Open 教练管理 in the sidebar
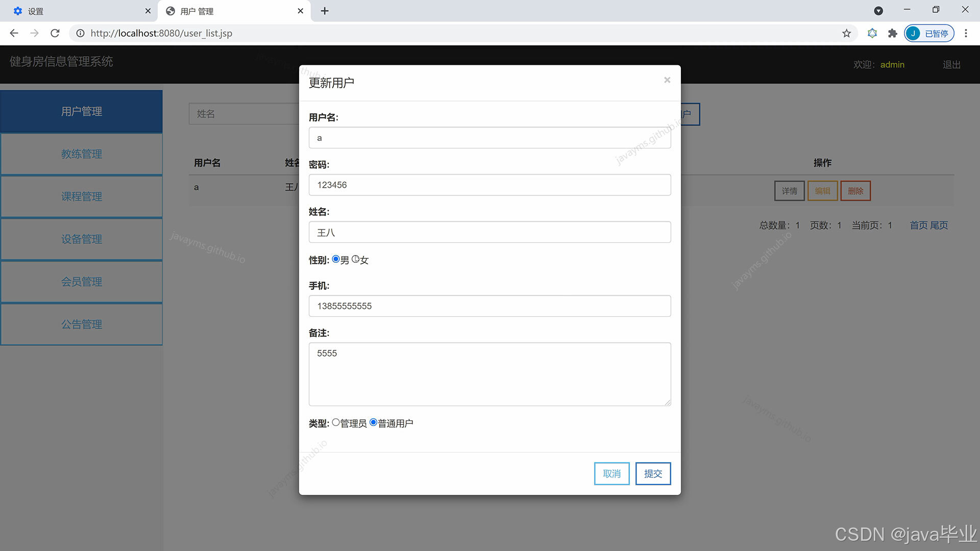Screen dimensions: 980x551 coord(82,154)
